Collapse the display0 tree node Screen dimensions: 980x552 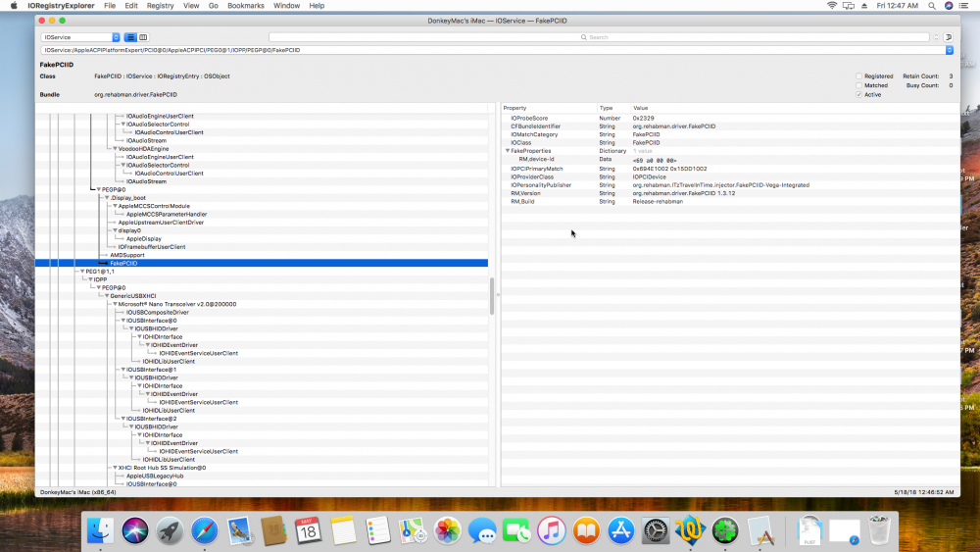click(115, 230)
